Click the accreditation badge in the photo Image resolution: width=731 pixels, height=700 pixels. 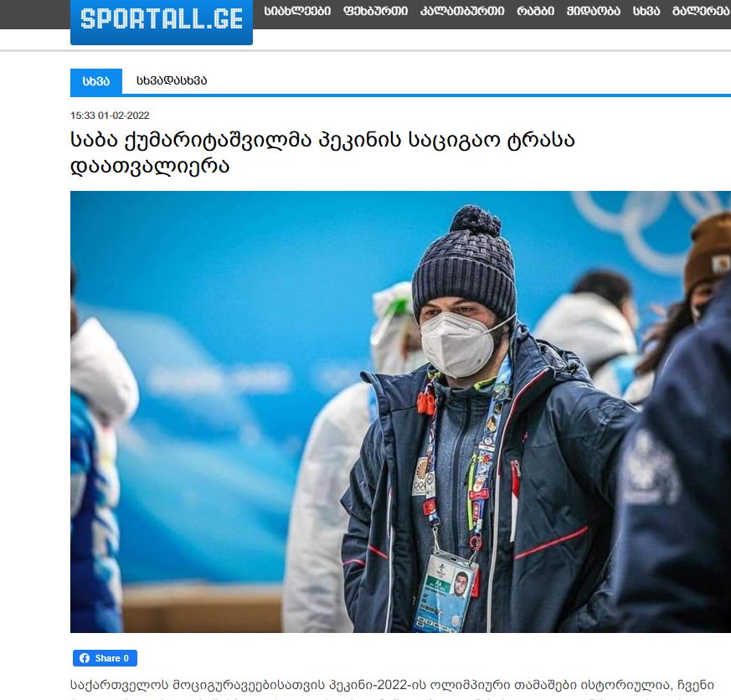click(445, 593)
